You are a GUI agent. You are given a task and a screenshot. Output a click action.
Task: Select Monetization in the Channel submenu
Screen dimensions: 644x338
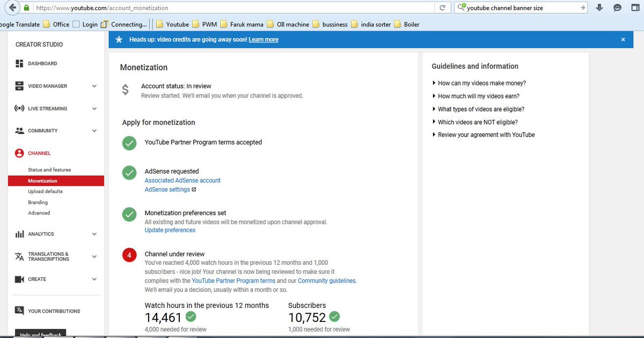(56, 181)
